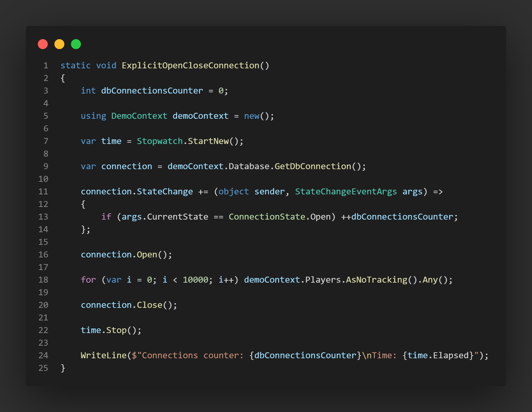Click line number 10
The image size is (532, 412).
pyautogui.click(x=43, y=179)
